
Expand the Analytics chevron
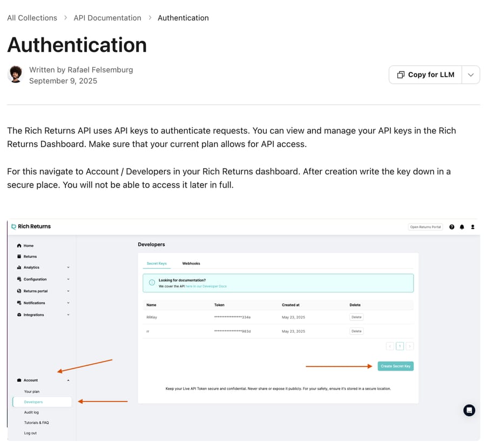pos(68,267)
